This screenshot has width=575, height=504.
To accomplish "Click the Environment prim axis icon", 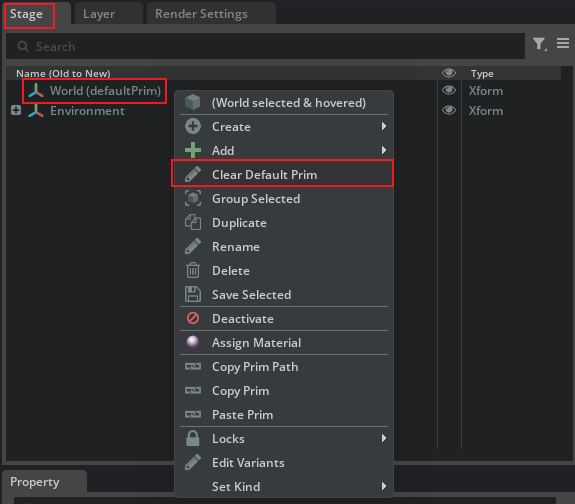I will pyautogui.click(x=36, y=111).
